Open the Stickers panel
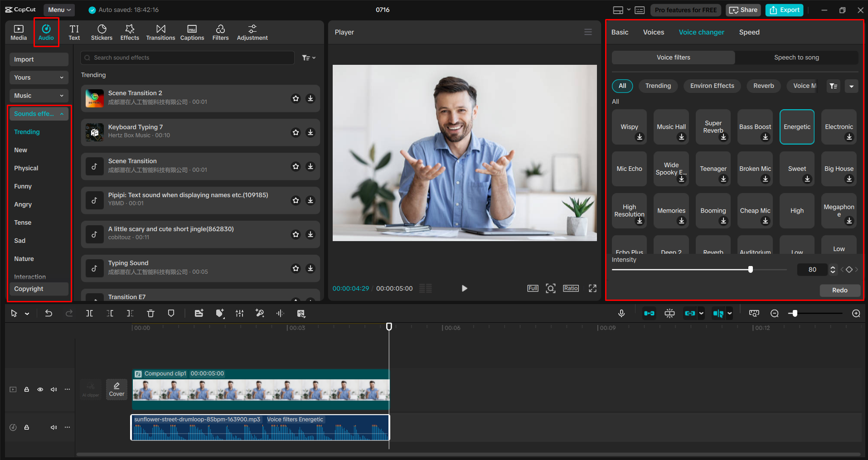Screen dimensions: 868x460 pos(102,32)
